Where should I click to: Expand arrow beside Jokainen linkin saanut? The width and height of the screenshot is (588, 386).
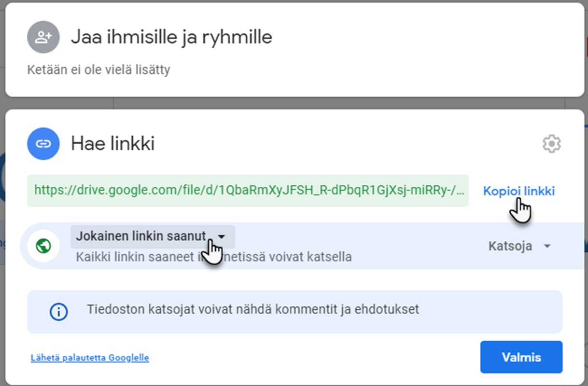[x=222, y=236]
